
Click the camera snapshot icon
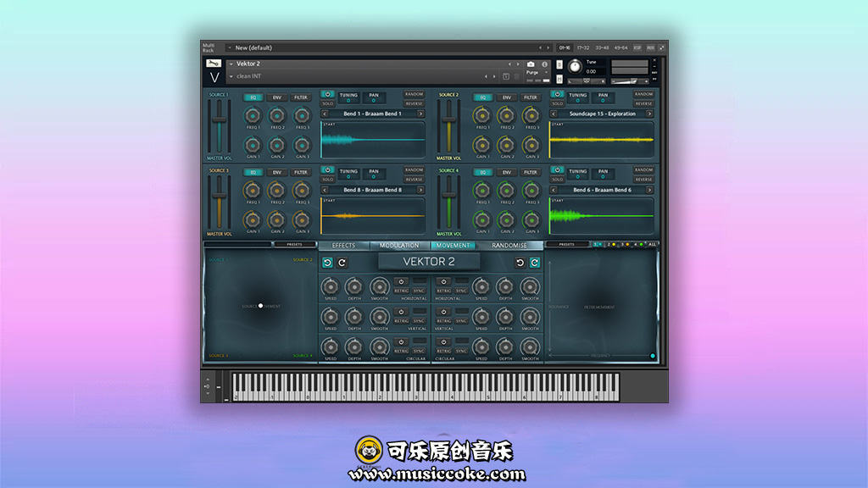pyautogui.click(x=531, y=64)
